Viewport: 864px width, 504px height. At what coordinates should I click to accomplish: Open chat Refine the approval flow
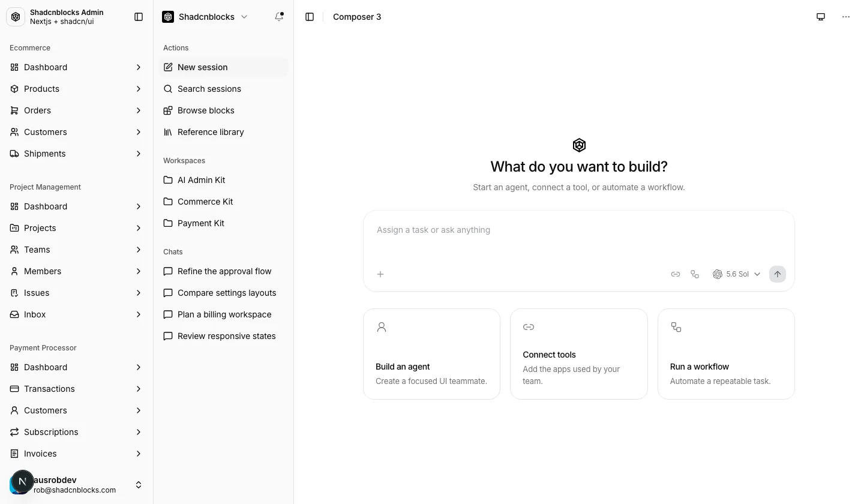(x=223, y=271)
